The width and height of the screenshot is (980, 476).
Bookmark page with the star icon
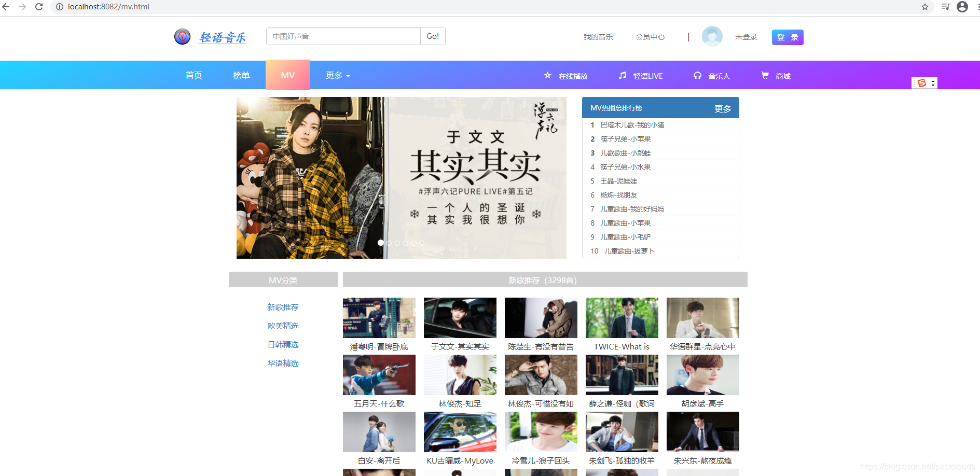tap(925, 7)
